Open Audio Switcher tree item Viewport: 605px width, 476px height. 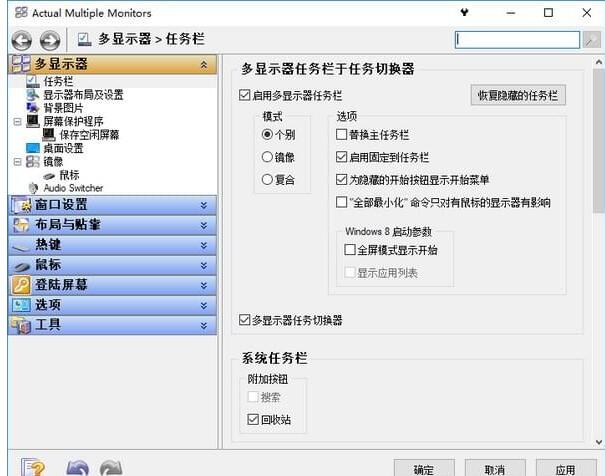tap(73, 188)
